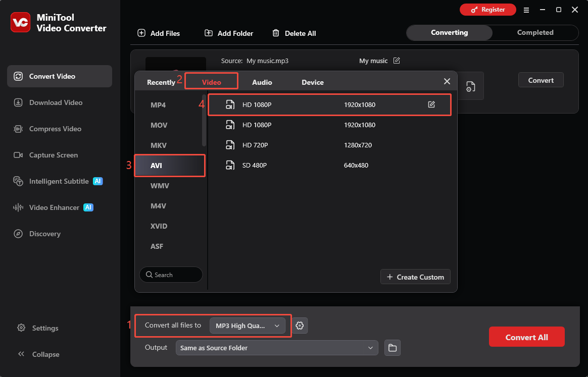Image resolution: width=588 pixels, height=377 pixels.
Task: Open Convert Video in sidebar
Action: coord(60,76)
